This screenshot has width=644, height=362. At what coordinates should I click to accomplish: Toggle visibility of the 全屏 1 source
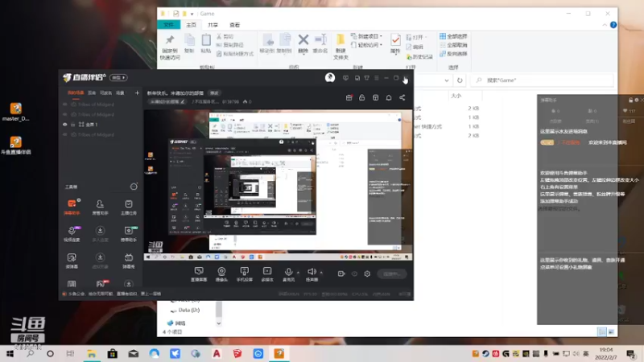coord(65,125)
